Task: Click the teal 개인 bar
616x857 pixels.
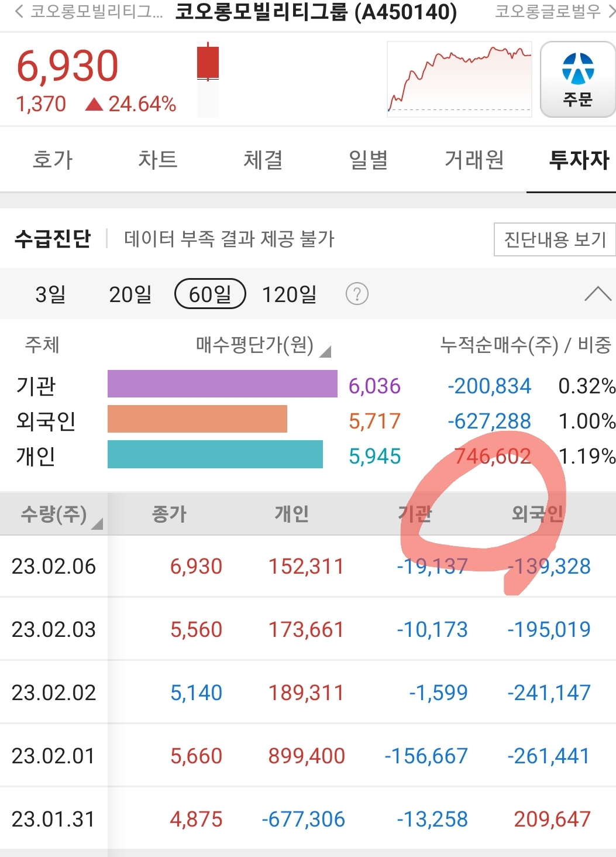Action: pos(215,454)
